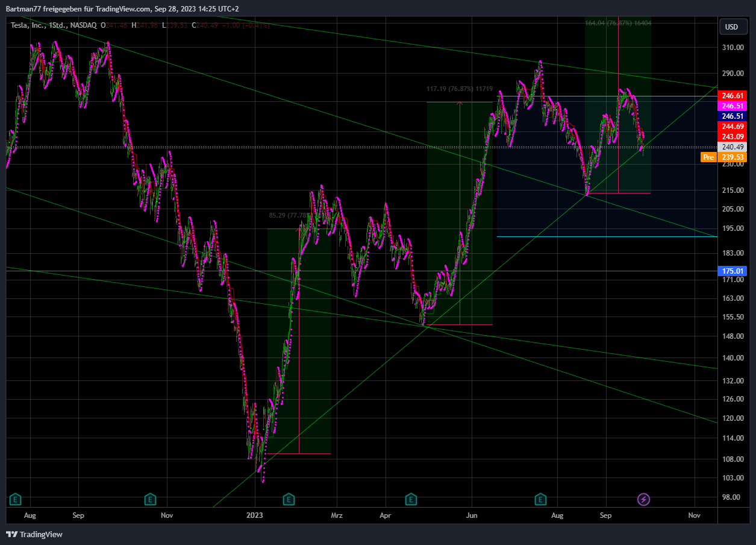756x545 pixels.
Task: Click the 155.50 price axis value
Action: (733, 317)
